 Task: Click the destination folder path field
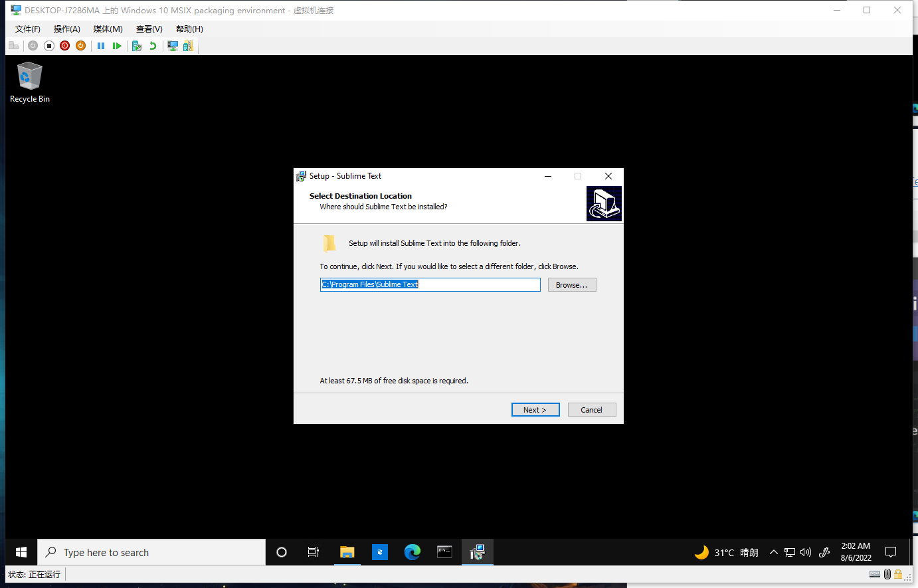pyautogui.click(x=430, y=285)
